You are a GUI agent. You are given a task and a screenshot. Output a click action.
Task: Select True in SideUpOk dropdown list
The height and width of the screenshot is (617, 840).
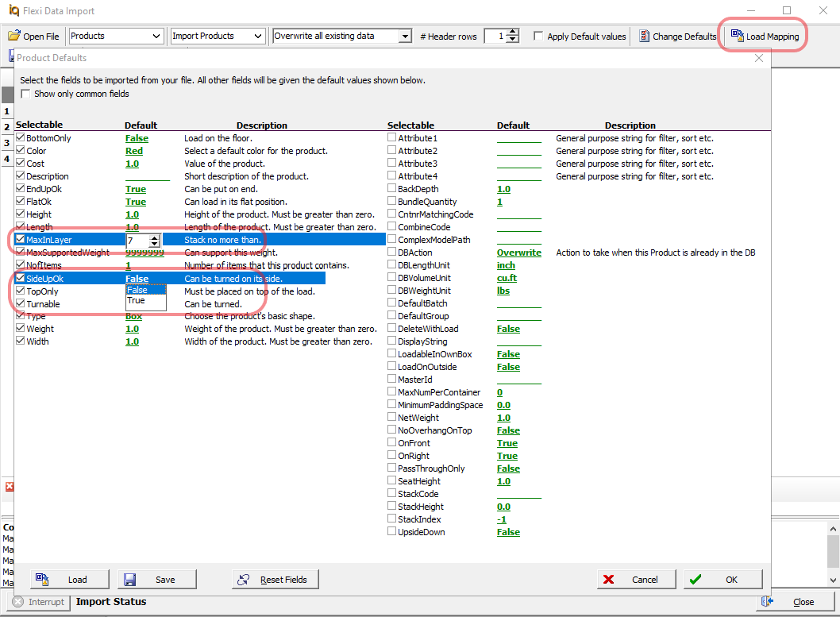[146, 300]
